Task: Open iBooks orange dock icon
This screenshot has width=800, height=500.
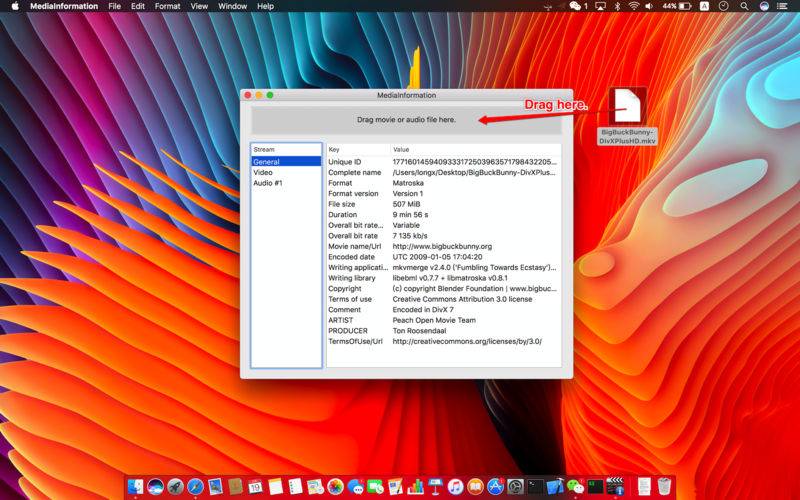Action: point(476,486)
